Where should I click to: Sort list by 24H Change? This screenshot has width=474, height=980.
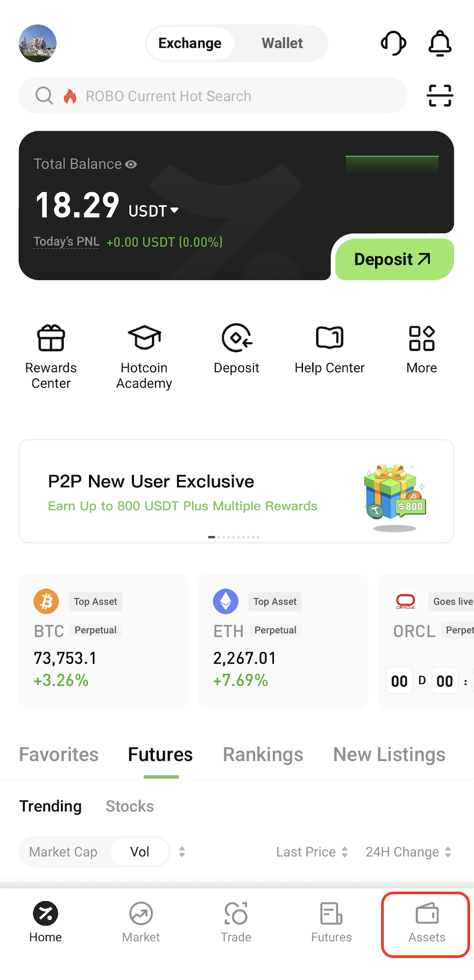[408, 852]
